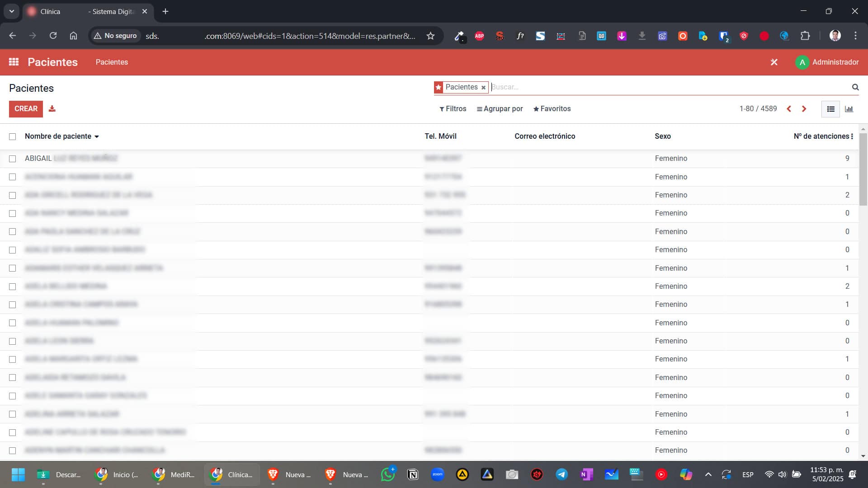Expand the Filtros dropdown
The width and height of the screenshot is (868, 488).
tap(453, 109)
